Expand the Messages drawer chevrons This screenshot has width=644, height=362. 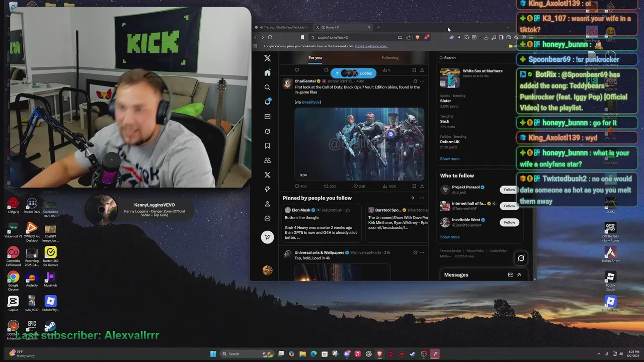[x=519, y=275]
